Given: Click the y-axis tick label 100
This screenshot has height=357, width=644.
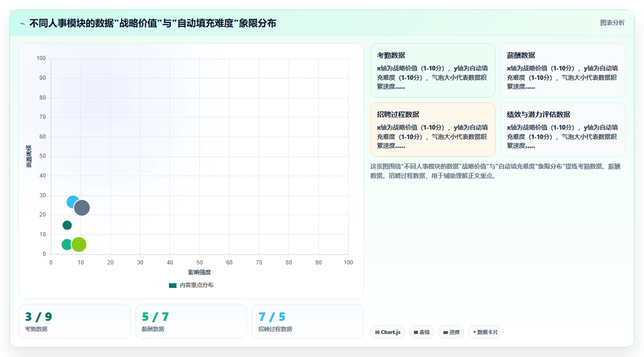Looking at the screenshot, I should click(x=41, y=58).
